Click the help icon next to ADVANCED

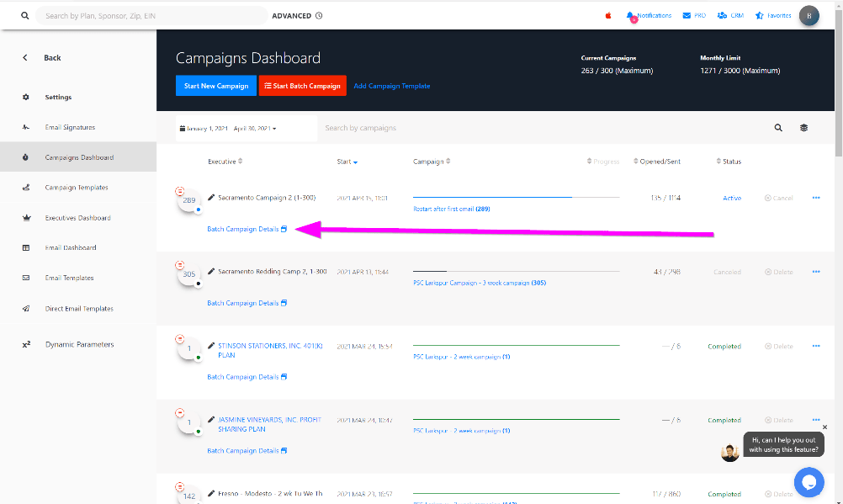tap(318, 16)
